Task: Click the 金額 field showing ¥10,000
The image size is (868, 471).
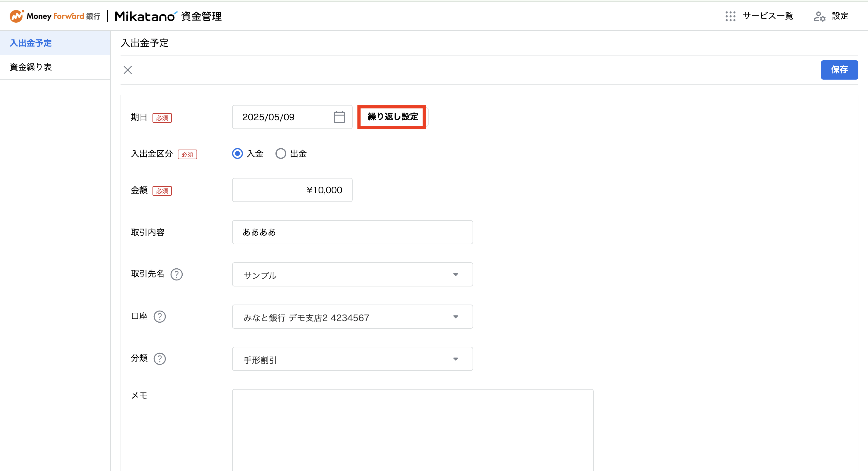Action: coord(292,190)
